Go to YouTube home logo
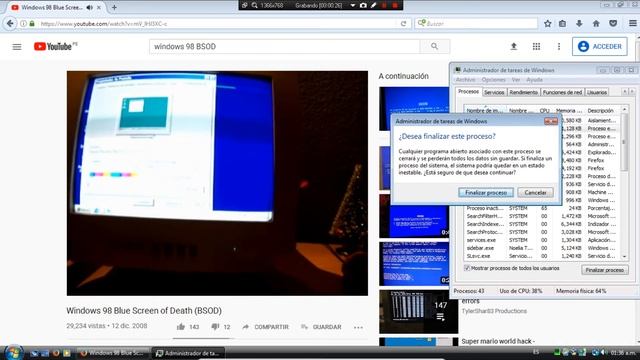 click(55, 47)
